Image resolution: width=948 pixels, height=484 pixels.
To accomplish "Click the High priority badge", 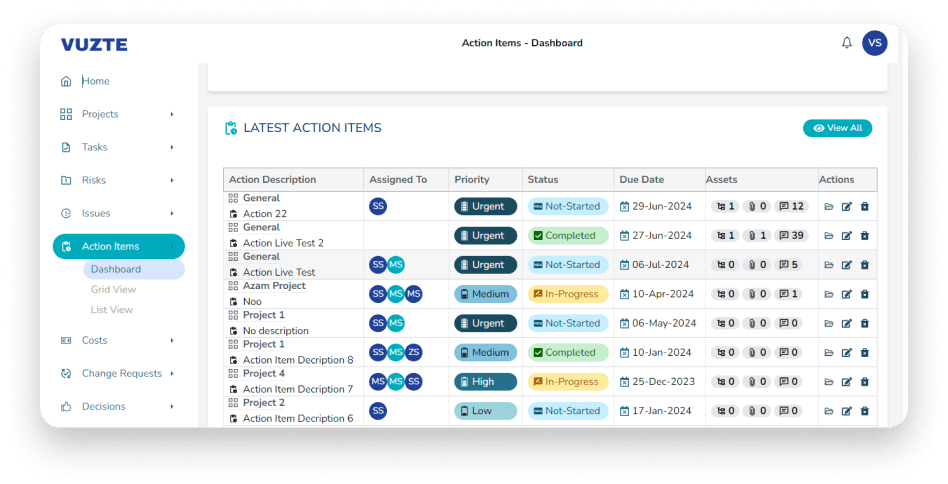I will click(485, 382).
